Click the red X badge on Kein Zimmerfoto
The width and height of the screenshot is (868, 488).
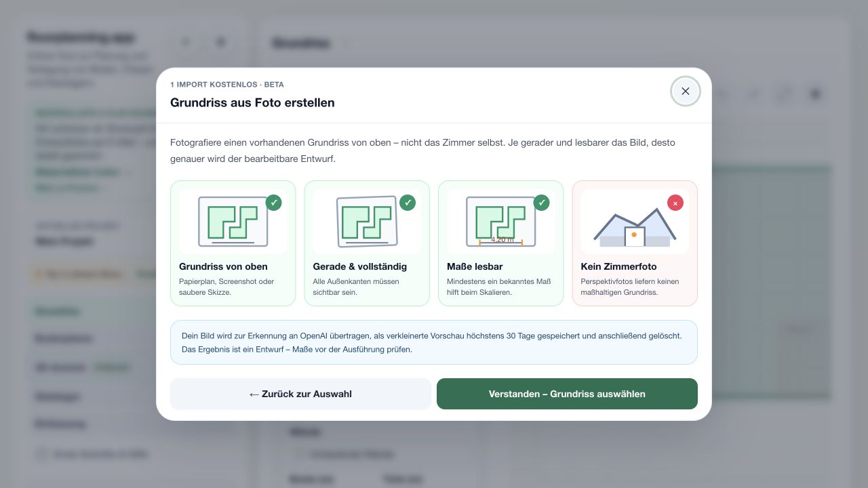(x=675, y=203)
